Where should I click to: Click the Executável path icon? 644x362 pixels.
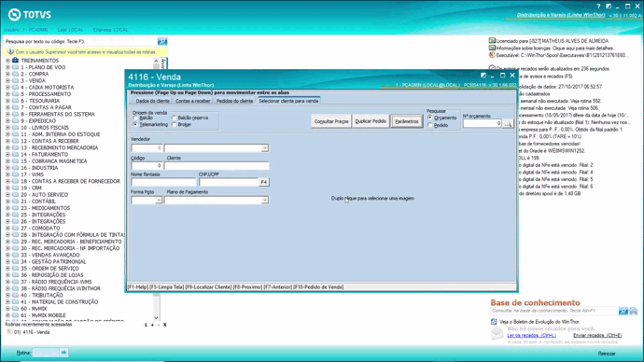click(x=492, y=55)
